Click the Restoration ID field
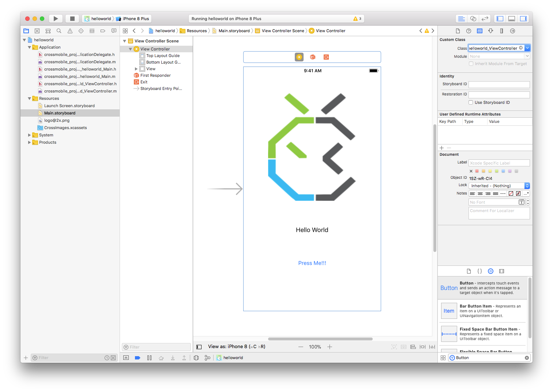This screenshot has width=553, height=392. 499,95
